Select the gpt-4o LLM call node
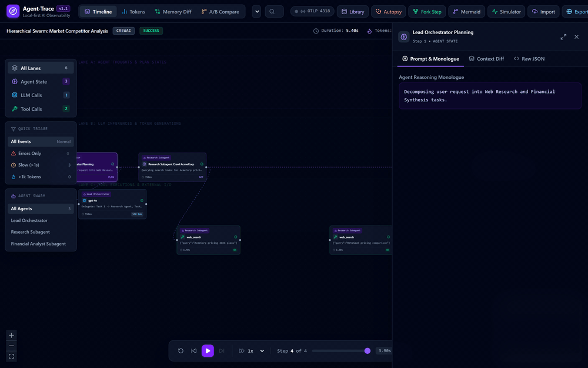 [x=112, y=204]
